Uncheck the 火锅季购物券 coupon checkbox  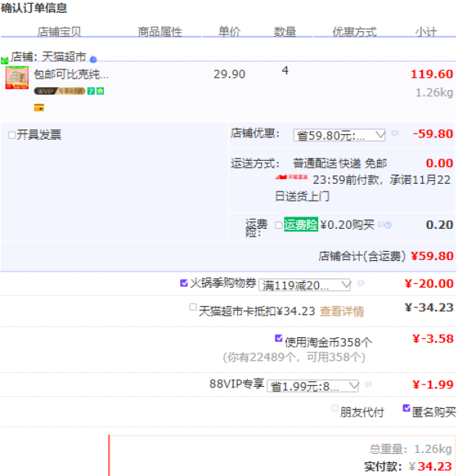184,283
